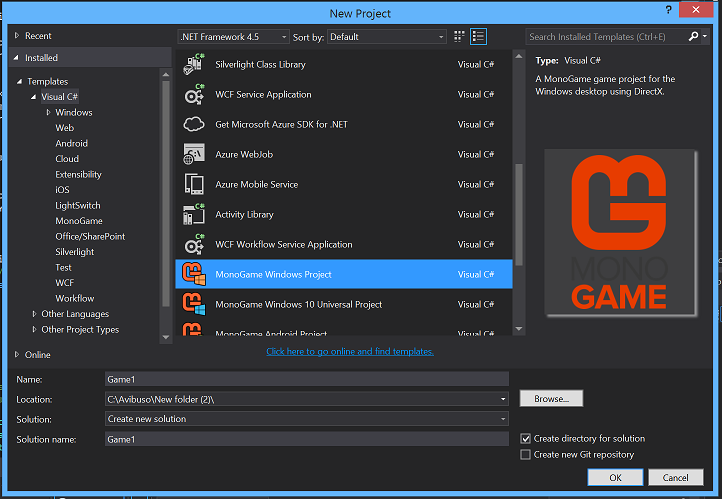Image resolution: width=722 pixels, height=499 pixels.
Task: Enable Create new Git repository checkbox
Action: [525, 455]
